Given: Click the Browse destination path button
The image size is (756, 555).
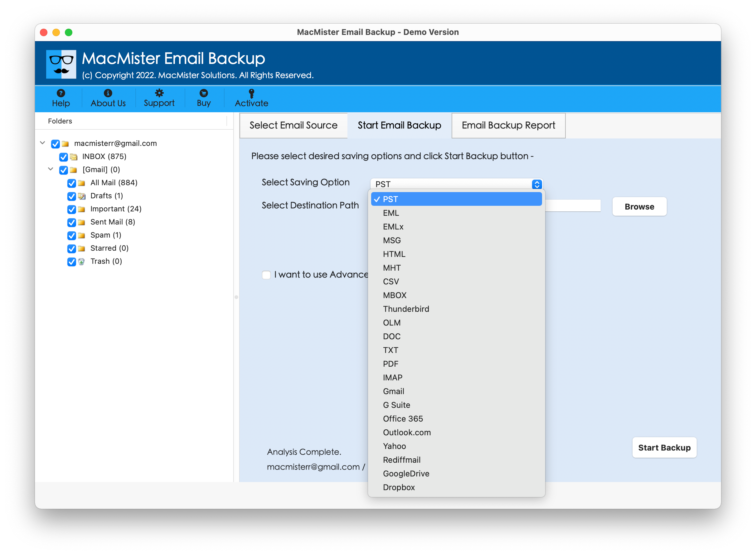Looking at the screenshot, I should point(640,206).
